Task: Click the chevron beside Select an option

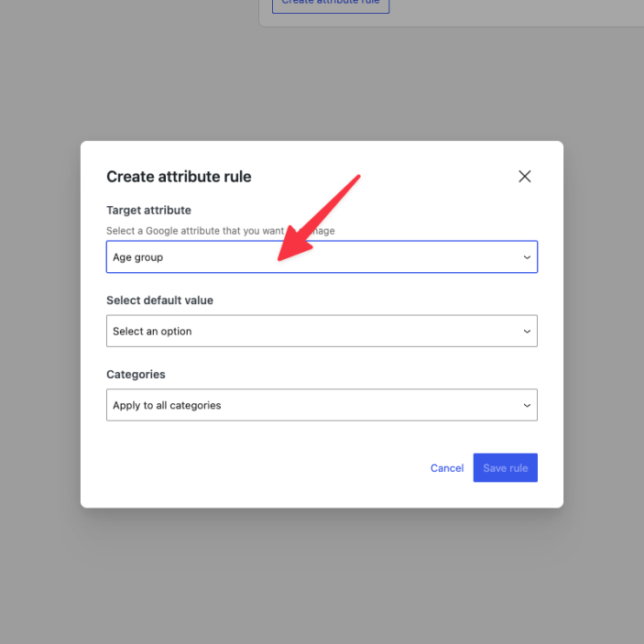Action: click(527, 332)
